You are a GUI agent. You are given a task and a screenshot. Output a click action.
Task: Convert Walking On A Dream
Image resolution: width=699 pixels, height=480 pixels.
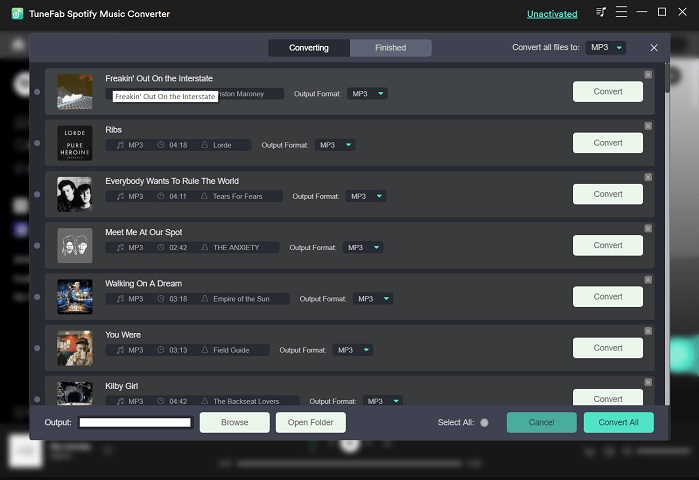[x=608, y=296]
